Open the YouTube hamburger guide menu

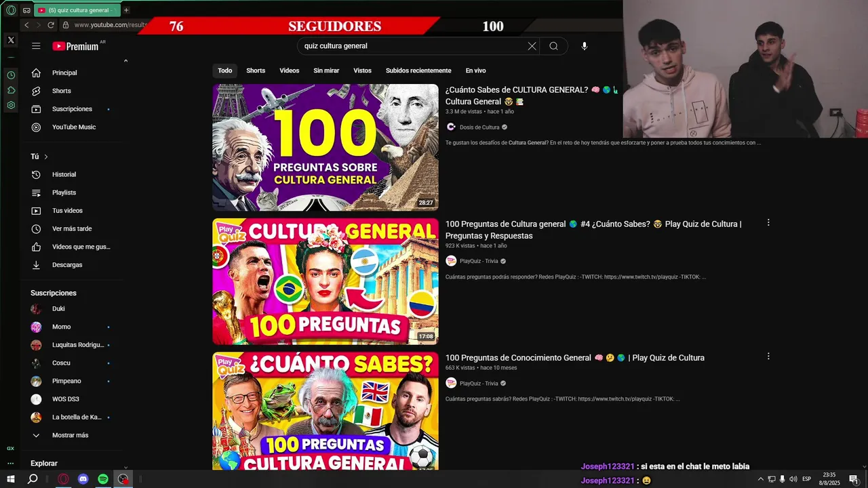(x=36, y=46)
